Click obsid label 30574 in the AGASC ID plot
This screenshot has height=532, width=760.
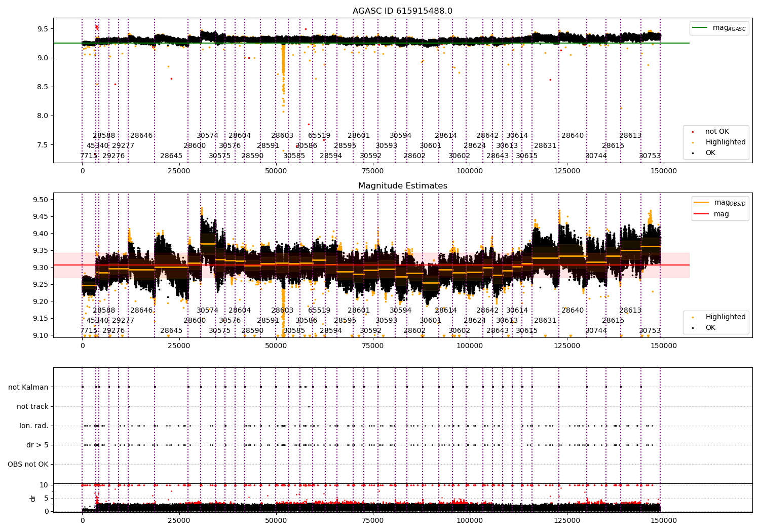208,136
